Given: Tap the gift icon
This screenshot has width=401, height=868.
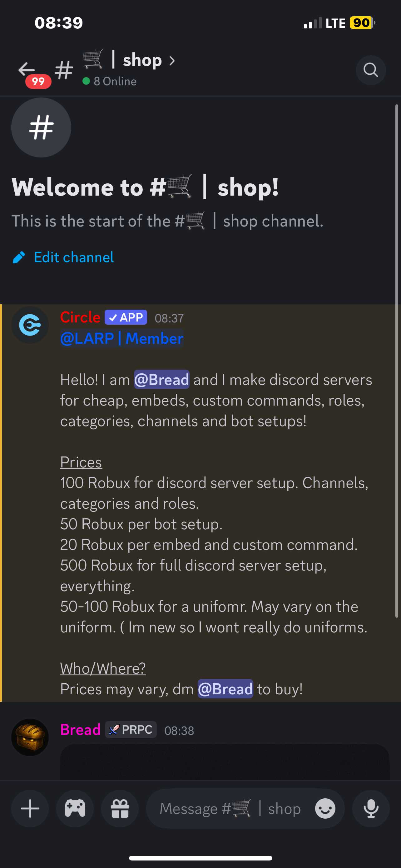Looking at the screenshot, I should tap(120, 808).
